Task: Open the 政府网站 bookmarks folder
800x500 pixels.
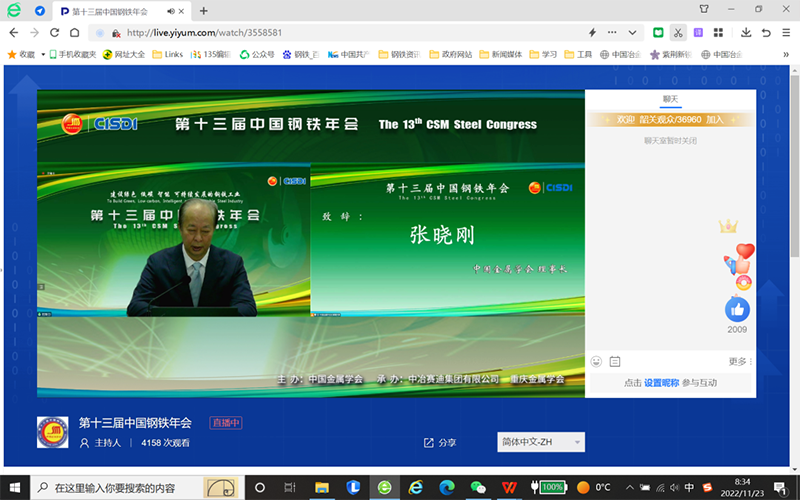Action: coord(450,54)
